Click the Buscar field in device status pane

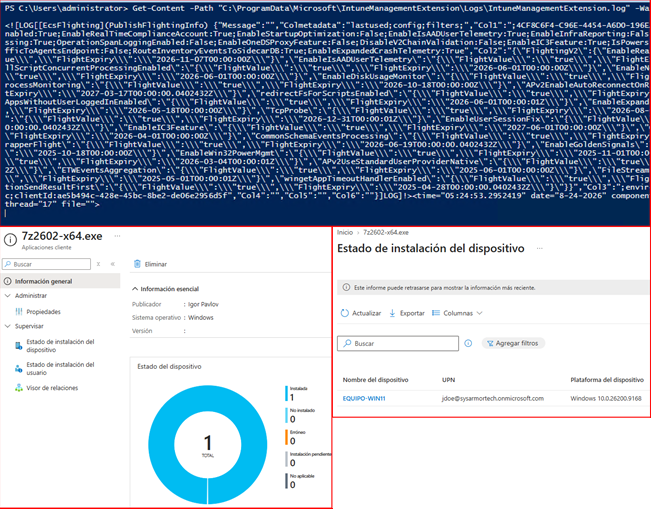tap(398, 343)
